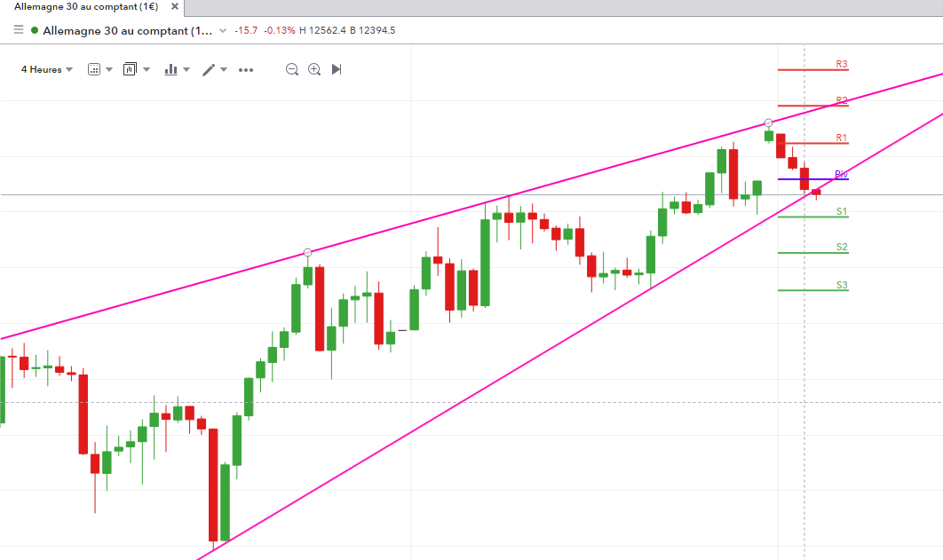943x560 pixels.
Task: Open the hamburger menu beside the instrument name
Action: pyautogui.click(x=18, y=30)
